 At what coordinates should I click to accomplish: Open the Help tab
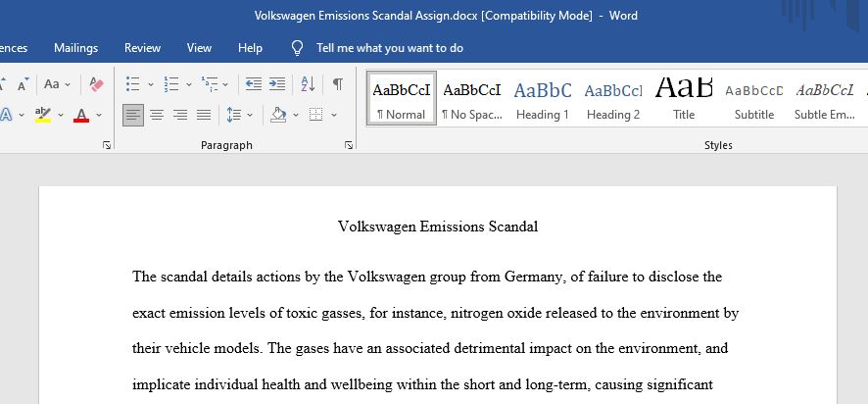(250, 48)
